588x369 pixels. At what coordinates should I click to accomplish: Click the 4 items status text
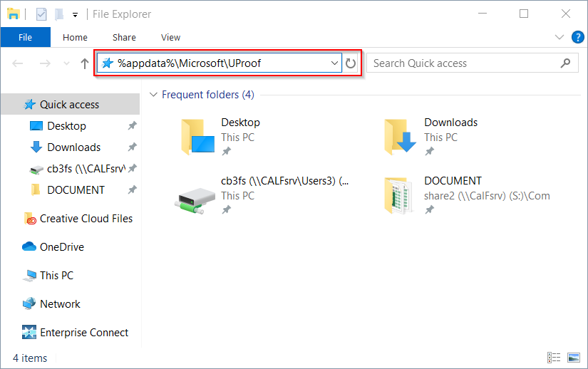tap(30, 358)
